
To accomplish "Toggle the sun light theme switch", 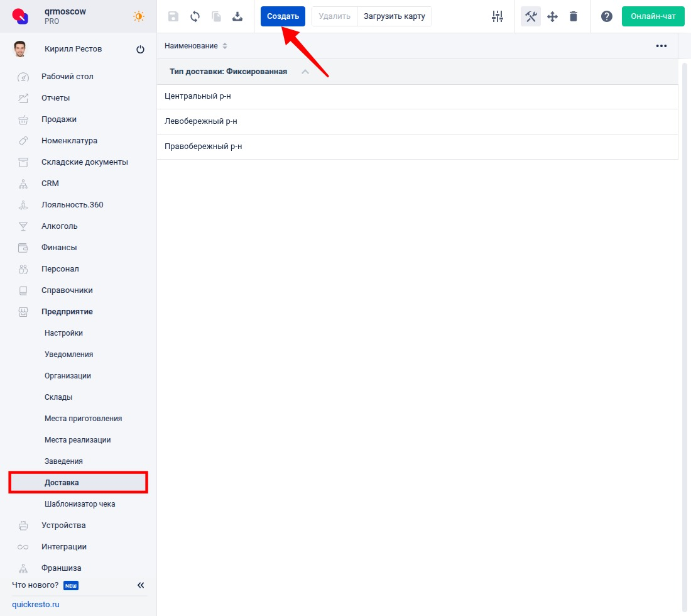I will (x=139, y=16).
